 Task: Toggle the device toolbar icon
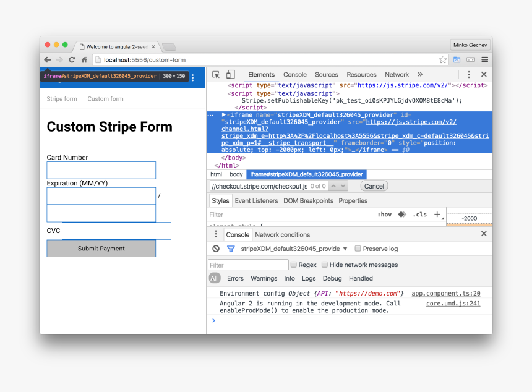[x=230, y=75]
